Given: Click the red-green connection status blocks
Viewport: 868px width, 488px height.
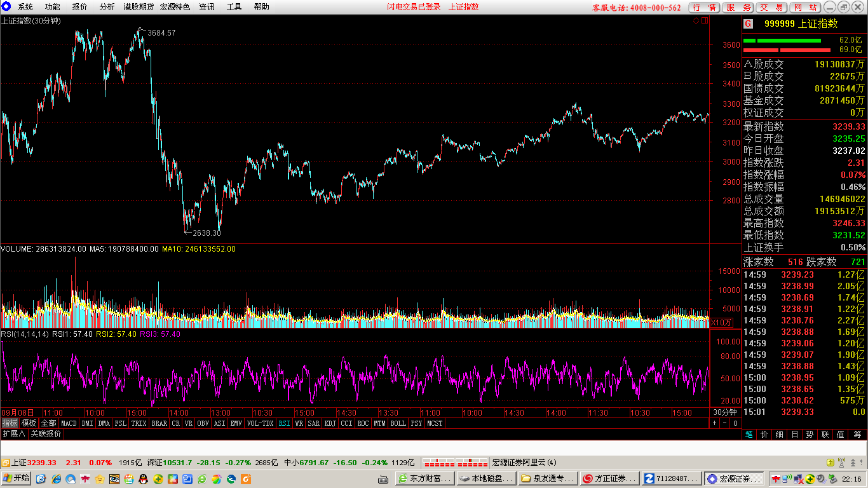Looking at the screenshot, I should click(x=455, y=463).
